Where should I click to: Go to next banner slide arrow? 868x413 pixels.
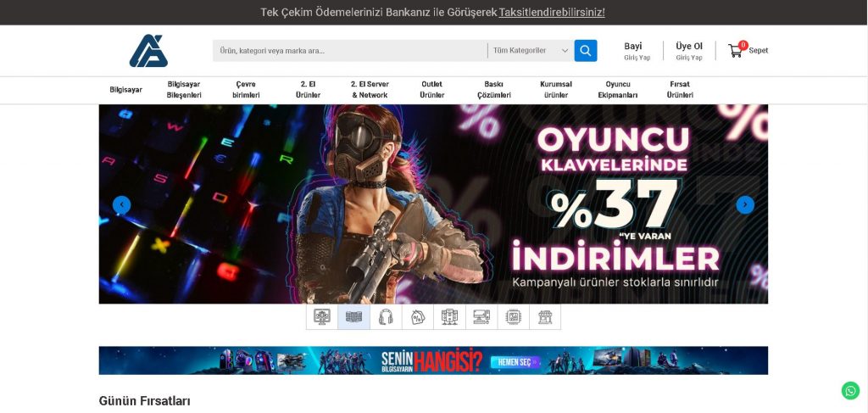744,204
